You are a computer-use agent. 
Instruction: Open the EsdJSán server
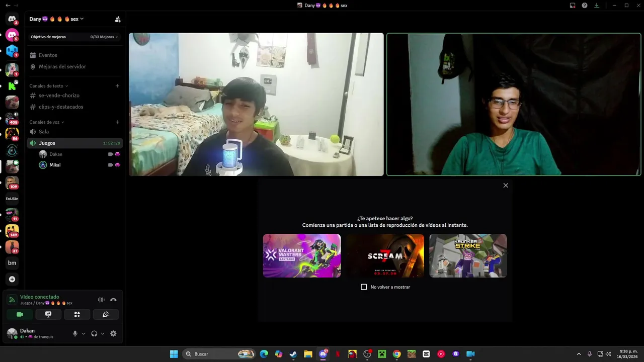pos(12,199)
